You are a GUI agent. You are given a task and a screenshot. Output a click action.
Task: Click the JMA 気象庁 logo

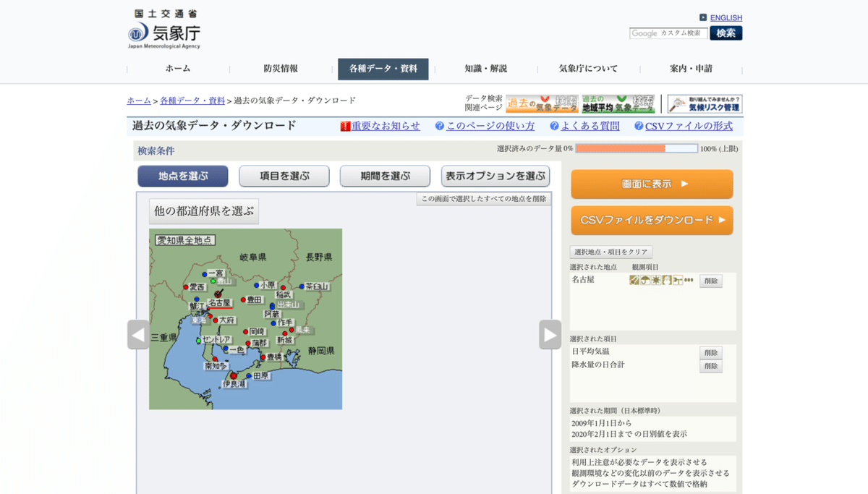click(164, 30)
